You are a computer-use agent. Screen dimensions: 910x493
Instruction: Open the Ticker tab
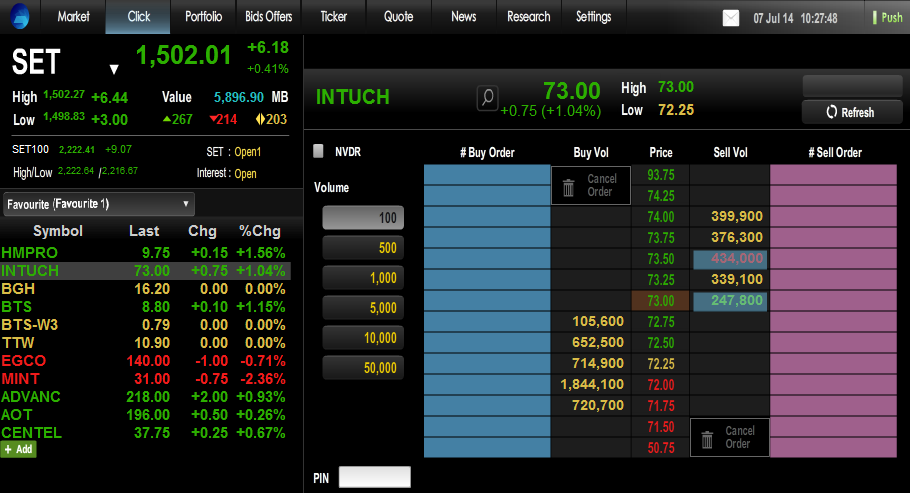coord(333,16)
